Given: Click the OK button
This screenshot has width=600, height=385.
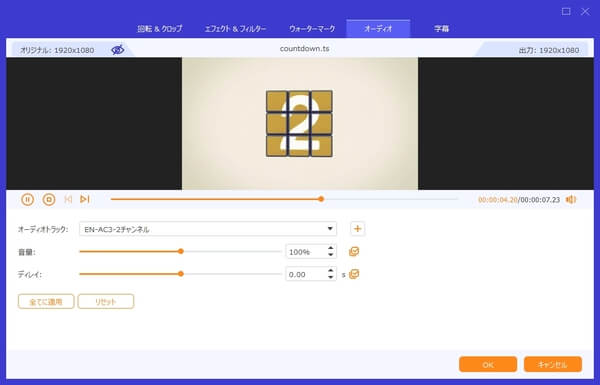Looking at the screenshot, I should (488, 364).
